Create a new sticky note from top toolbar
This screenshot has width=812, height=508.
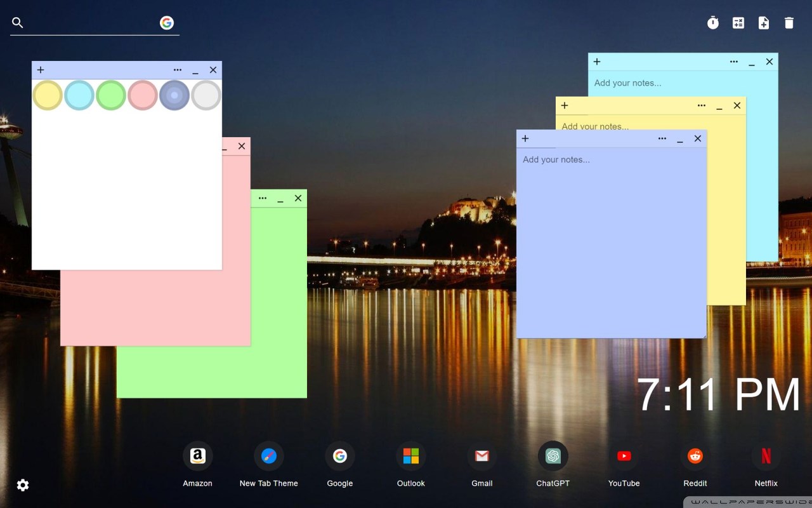pos(764,23)
